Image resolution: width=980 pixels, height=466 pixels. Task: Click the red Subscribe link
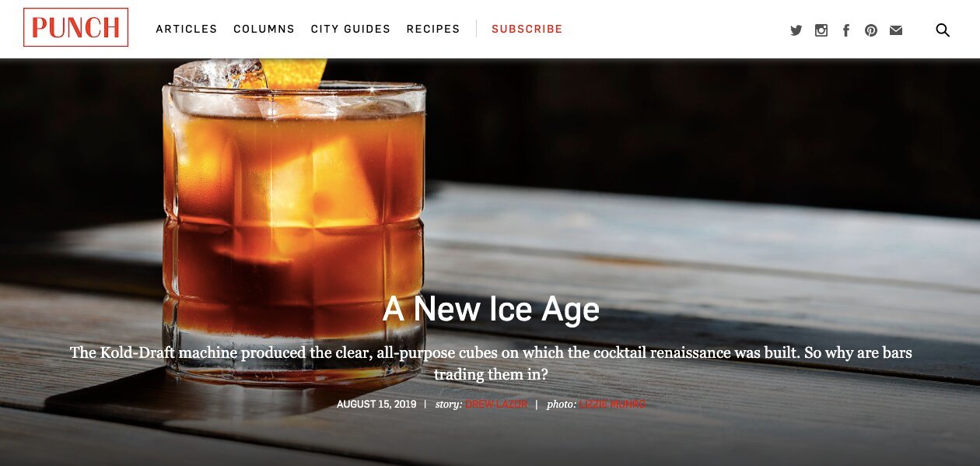click(527, 29)
